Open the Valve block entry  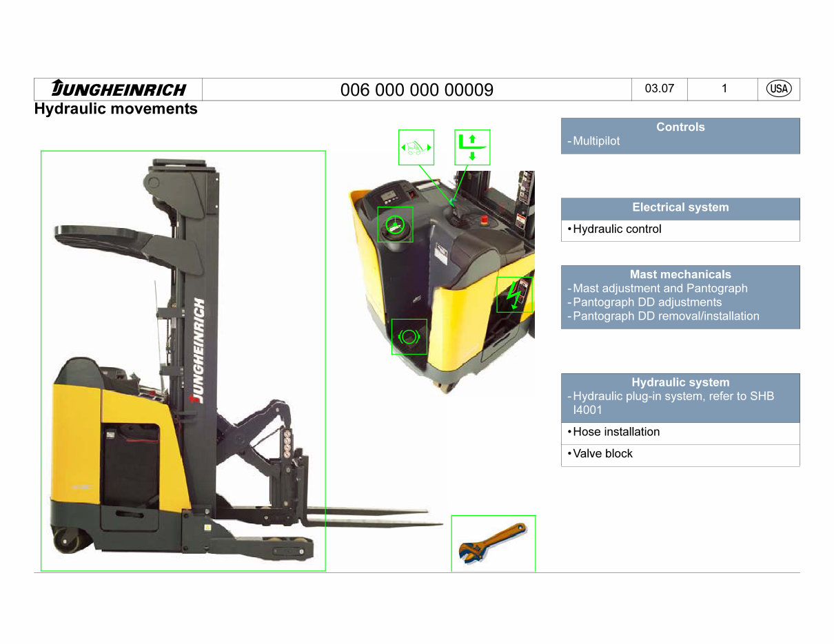(603, 453)
